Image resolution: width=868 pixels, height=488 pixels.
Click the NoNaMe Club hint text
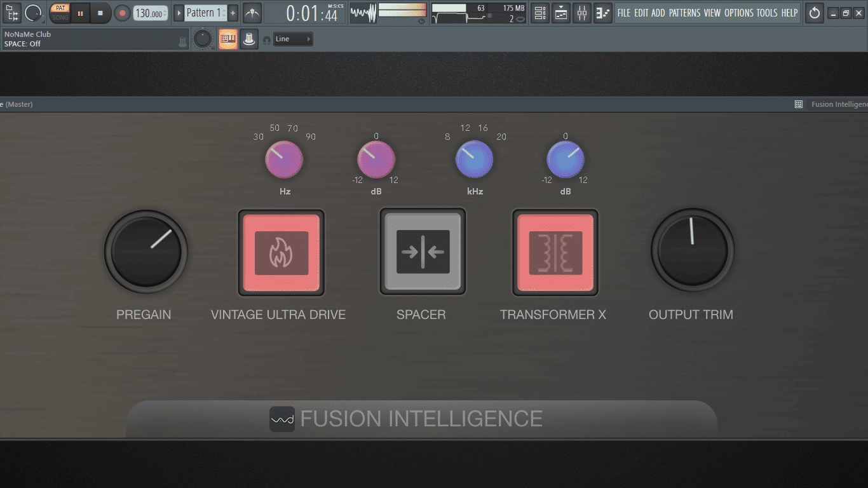[x=27, y=34]
